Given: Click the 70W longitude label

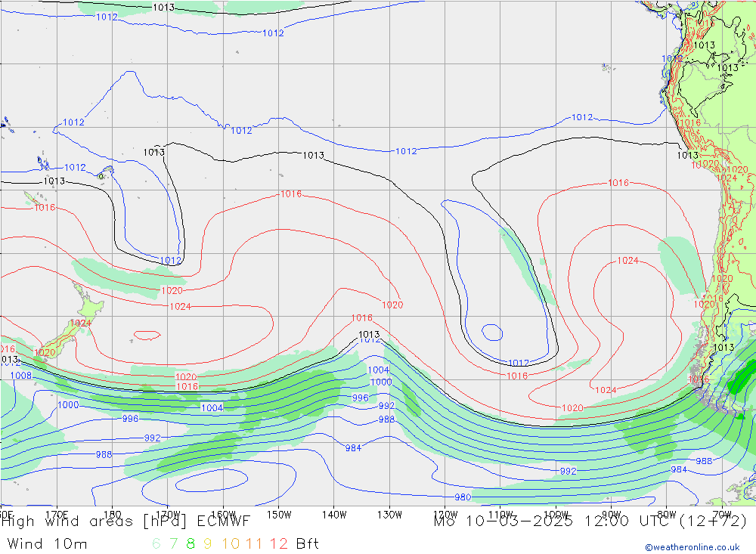Looking at the screenshot, I should [722, 515].
